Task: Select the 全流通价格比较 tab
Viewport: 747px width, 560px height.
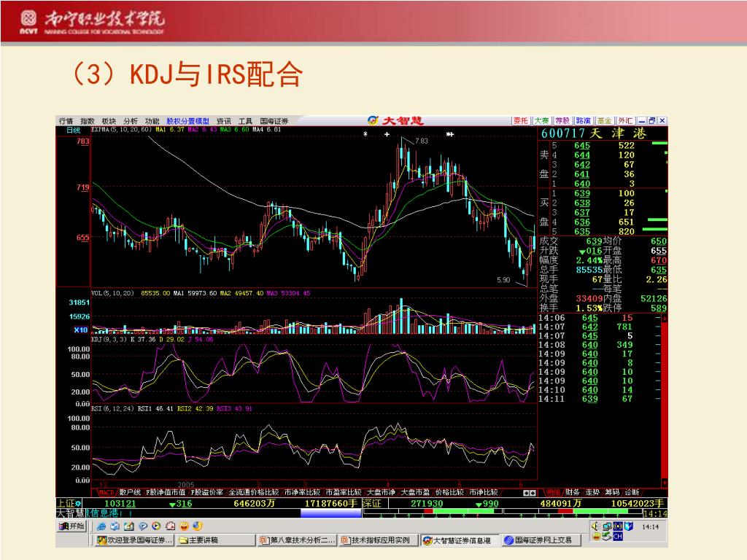Action: click(253, 492)
